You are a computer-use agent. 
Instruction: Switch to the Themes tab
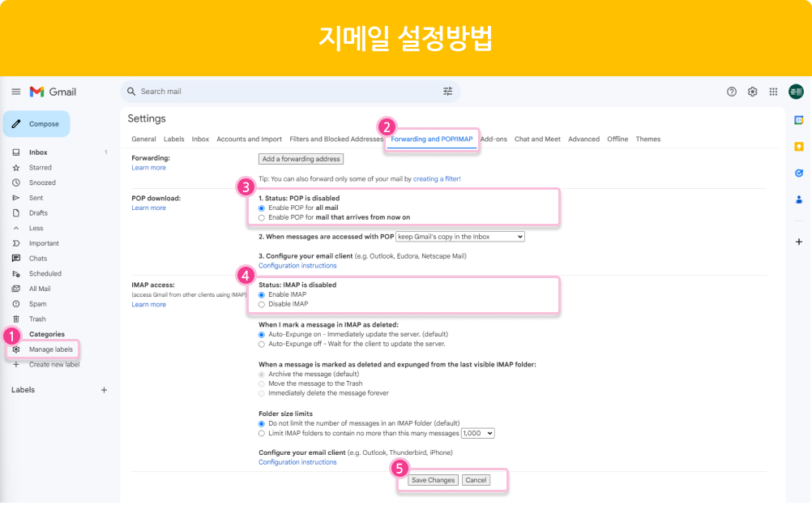[647, 139]
